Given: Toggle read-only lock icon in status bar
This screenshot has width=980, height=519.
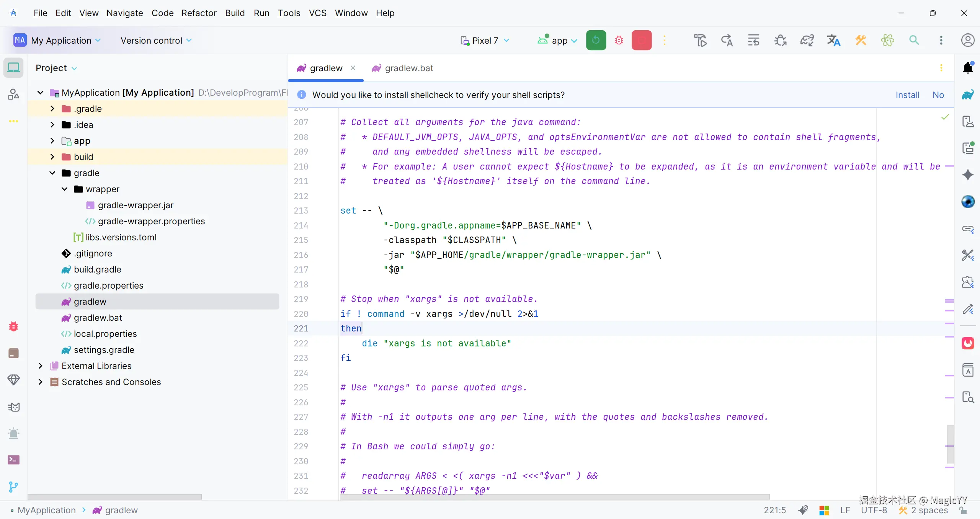Looking at the screenshot, I should tap(964, 511).
